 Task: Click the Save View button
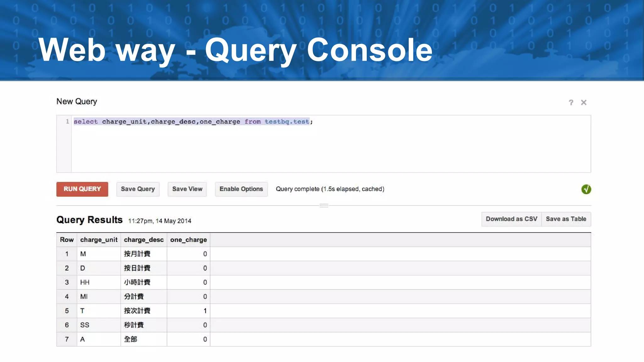(x=187, y=189)
